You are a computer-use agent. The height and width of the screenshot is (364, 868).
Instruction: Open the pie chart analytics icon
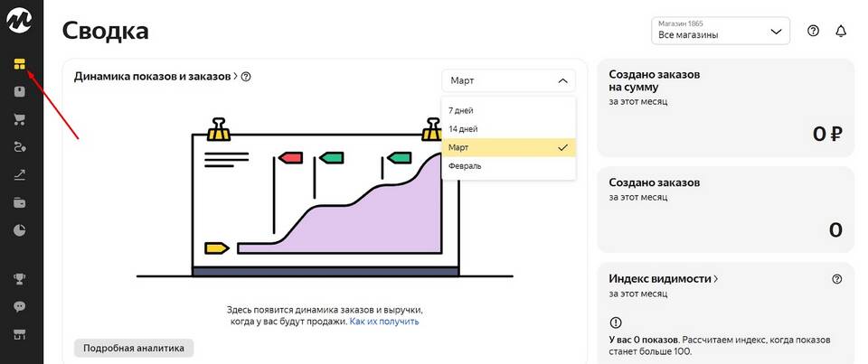pyautogui.click(x=20, y=230)
